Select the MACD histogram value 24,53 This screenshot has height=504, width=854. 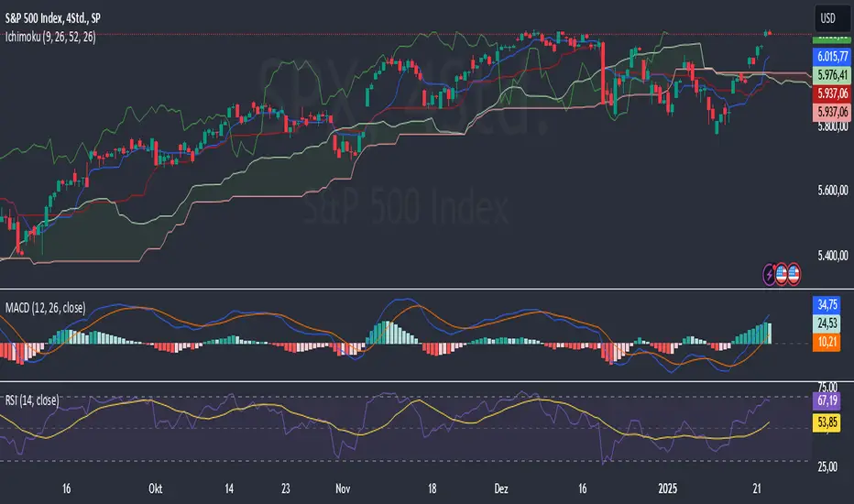(x=827, y=323)
